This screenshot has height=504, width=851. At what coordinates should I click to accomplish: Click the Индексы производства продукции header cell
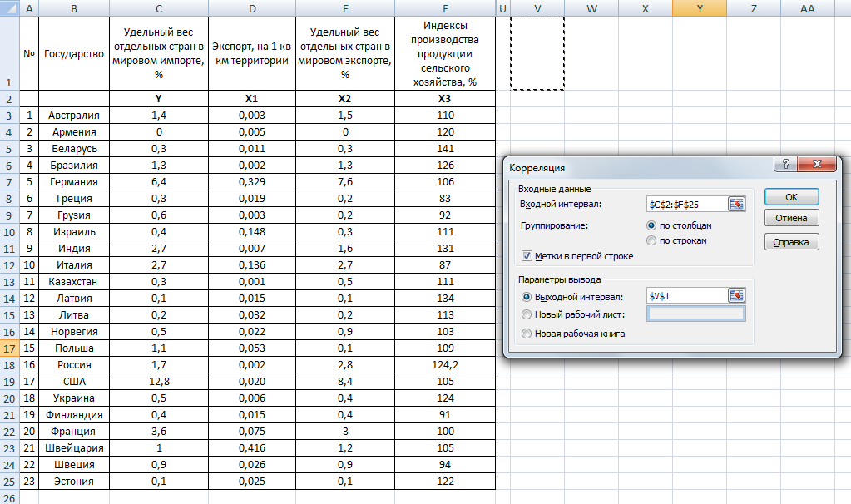point(445,54)
